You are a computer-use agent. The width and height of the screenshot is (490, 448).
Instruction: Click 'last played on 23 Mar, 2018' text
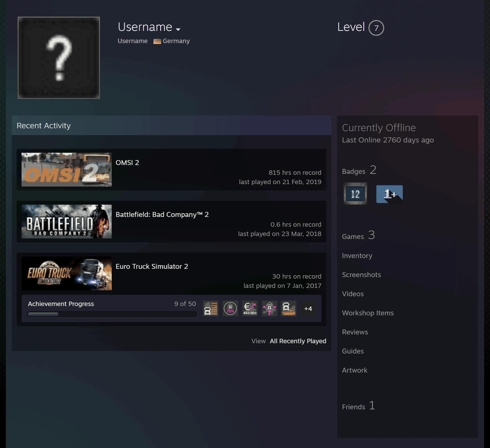[280, 234]
